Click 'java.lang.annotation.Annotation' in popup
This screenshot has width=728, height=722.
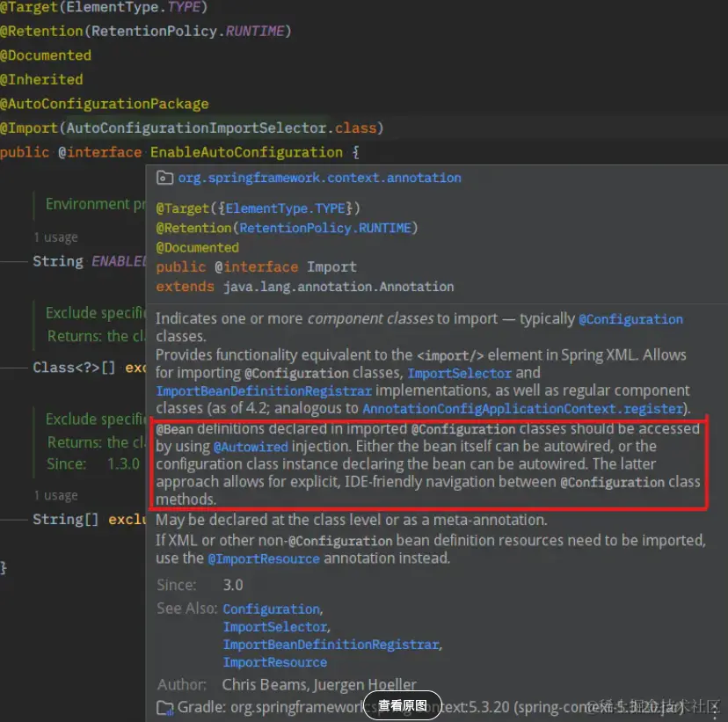coord(339,287)
